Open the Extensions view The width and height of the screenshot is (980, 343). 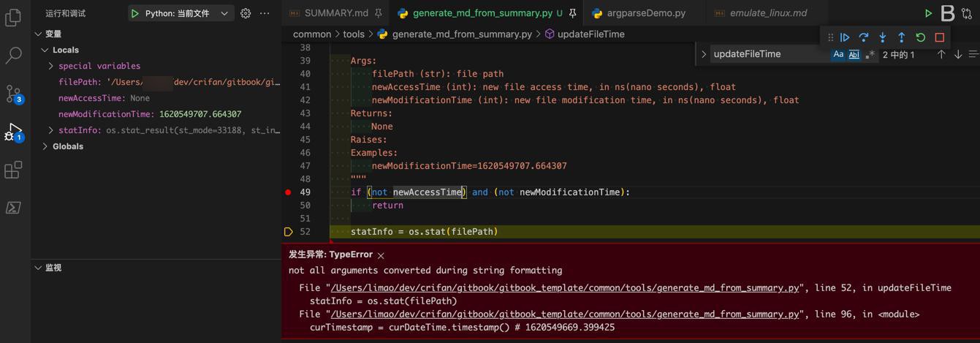click(13, 170)
